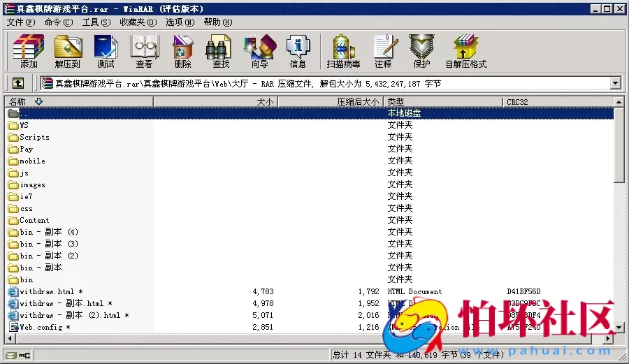629x364 pixels.
Task: Select the js folder
Action: (24, 173)
